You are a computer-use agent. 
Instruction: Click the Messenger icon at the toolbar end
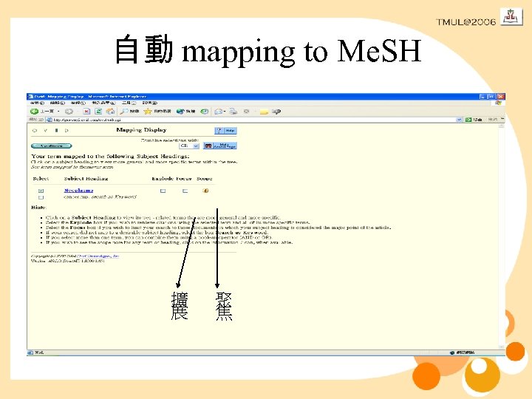(x=276, y=112)
